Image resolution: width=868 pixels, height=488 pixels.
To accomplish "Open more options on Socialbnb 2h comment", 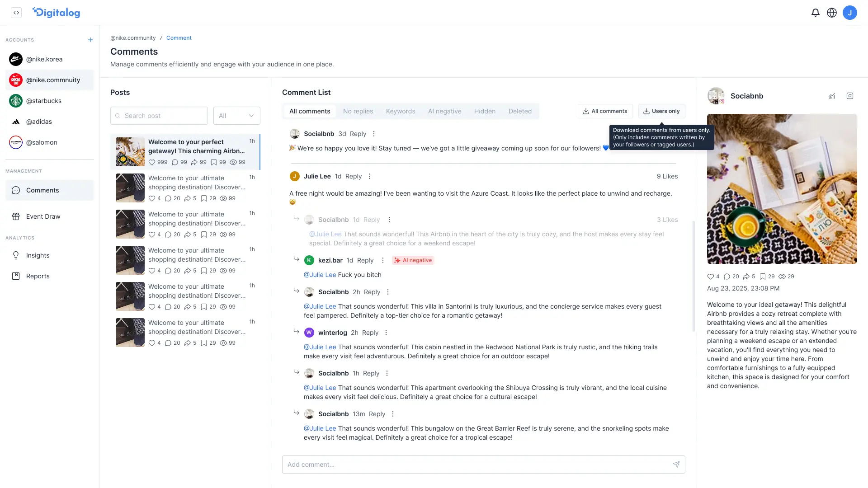I will point(388,292).
